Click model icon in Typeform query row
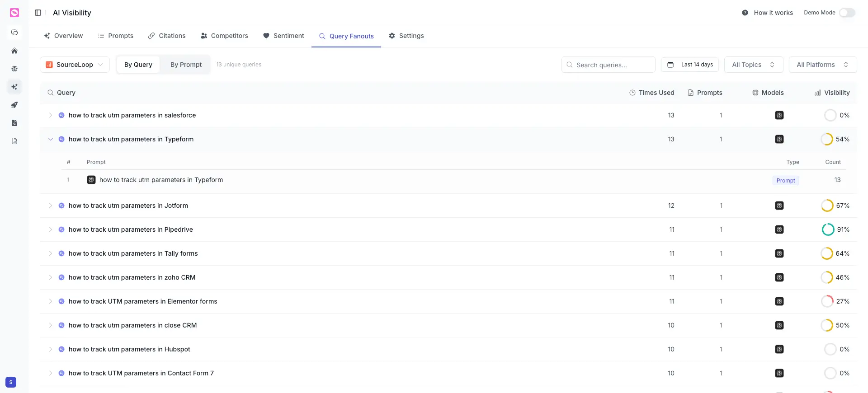Screen dimensions: 868x393 pyautogui.click(x=779, y=139)
